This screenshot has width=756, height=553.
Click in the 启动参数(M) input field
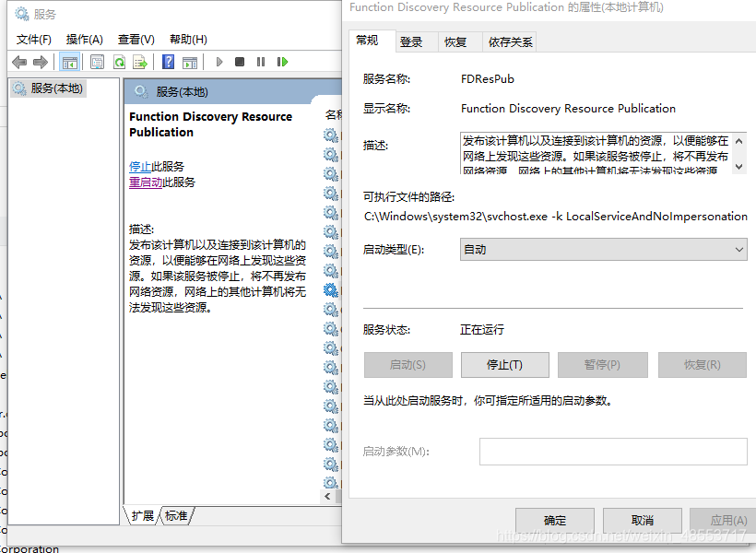coord(613,452)
